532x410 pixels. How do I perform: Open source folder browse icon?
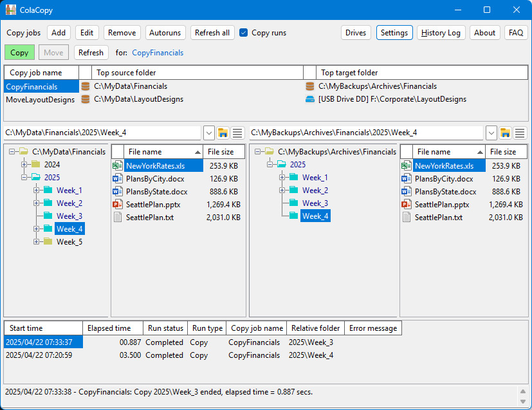pyautogui.click(x=223, y=133)
